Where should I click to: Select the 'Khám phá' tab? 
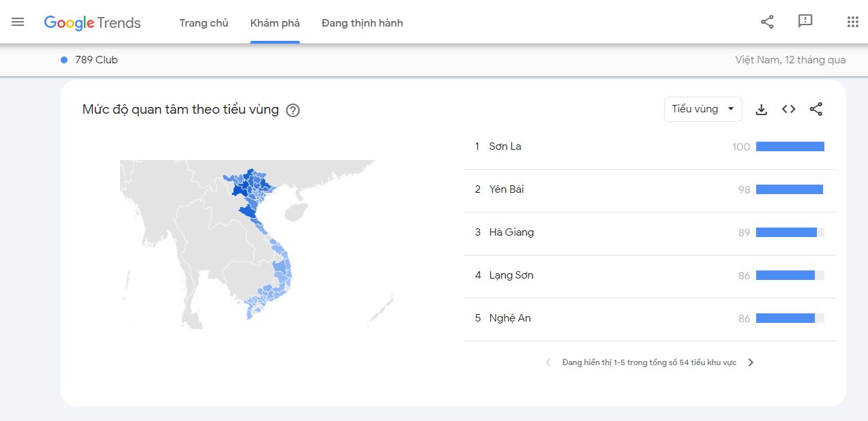275,23
